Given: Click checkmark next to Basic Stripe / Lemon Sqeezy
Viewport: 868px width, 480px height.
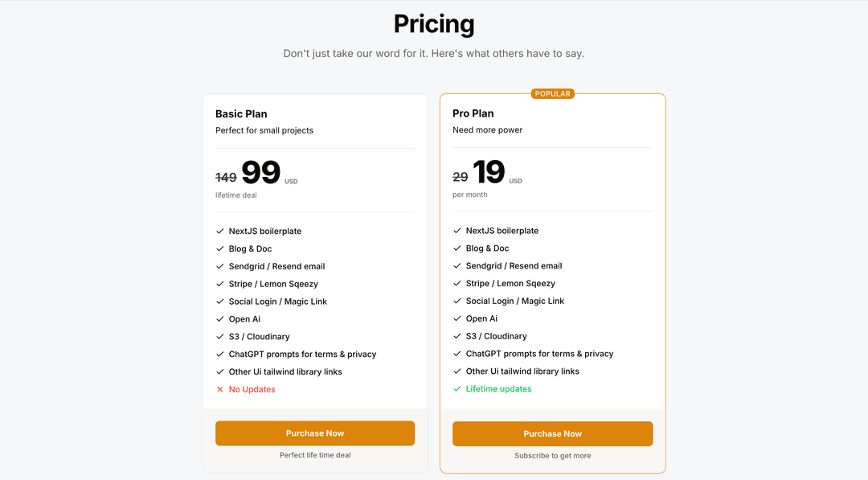Looking at the screenshot, I should click(219, 284).
